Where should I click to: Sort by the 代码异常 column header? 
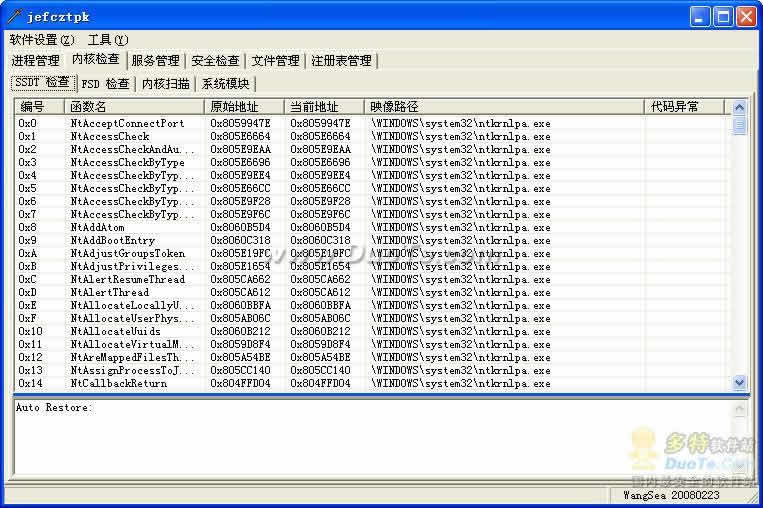(684, 107)
